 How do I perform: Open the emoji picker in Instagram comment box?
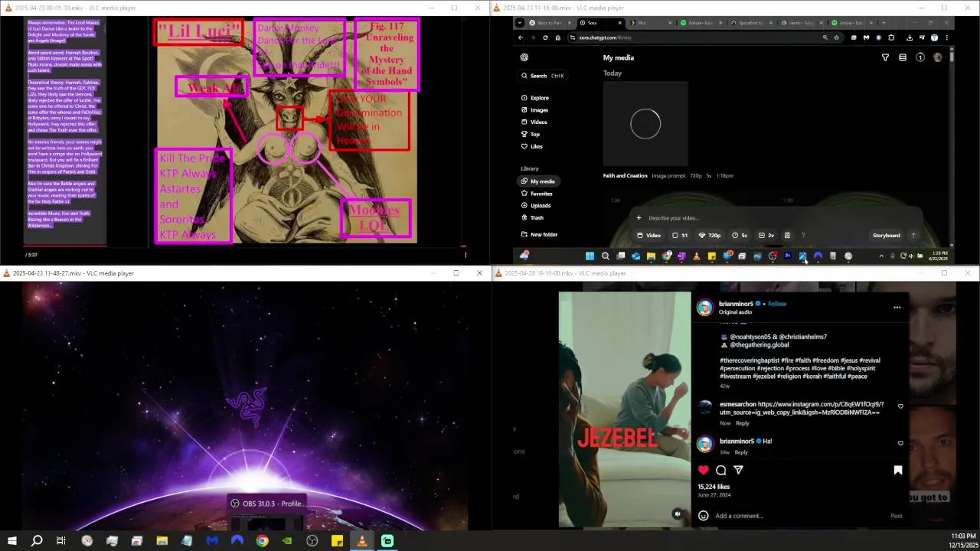coord(704,516)
